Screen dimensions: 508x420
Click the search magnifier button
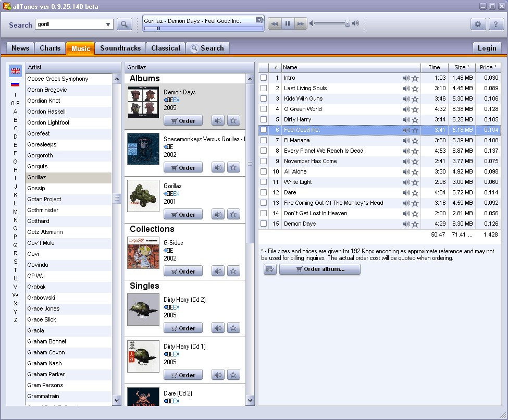[x=124, y=24]
